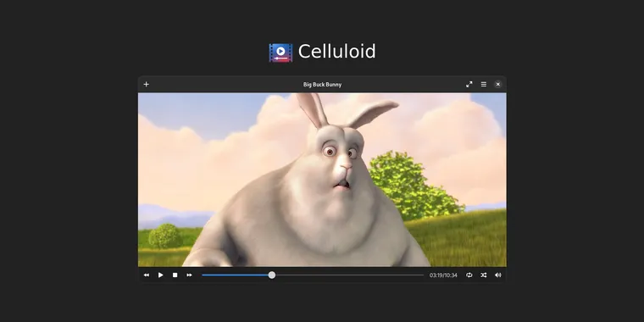Close the Celluloid window
This screenshot has width=644, height=322.
point(497,84)
